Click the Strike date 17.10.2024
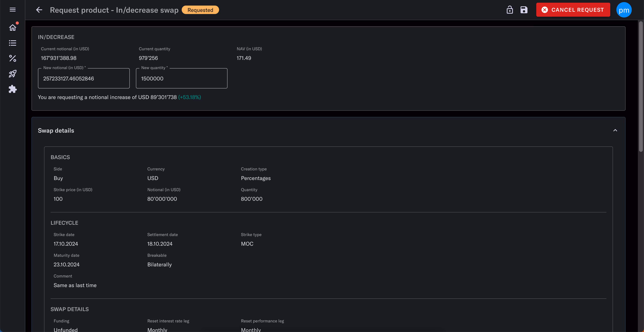This screenshot has height=332, width=644. [66, 244]
